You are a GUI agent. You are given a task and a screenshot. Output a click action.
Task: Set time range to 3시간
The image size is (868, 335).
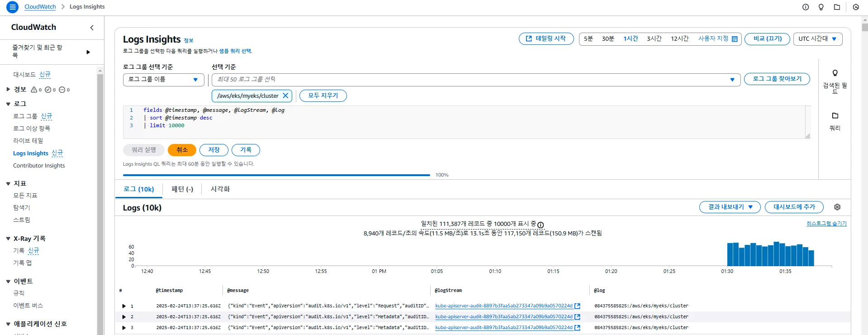tap(654, 39)
